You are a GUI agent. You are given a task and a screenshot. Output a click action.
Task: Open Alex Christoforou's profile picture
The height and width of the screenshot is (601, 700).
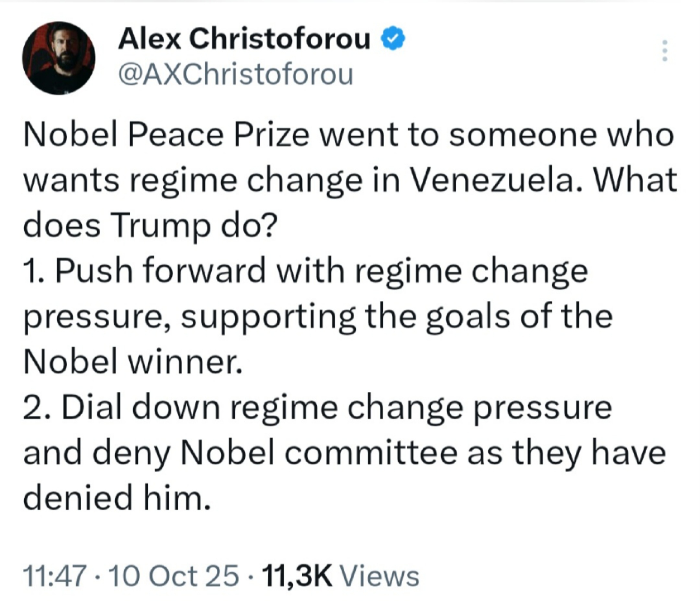click(59, 58)
